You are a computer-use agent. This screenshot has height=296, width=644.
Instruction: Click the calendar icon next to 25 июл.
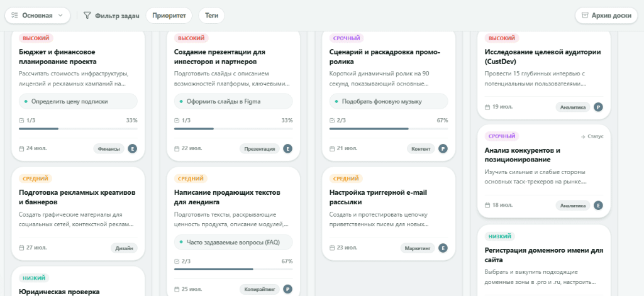click(177, 289)
